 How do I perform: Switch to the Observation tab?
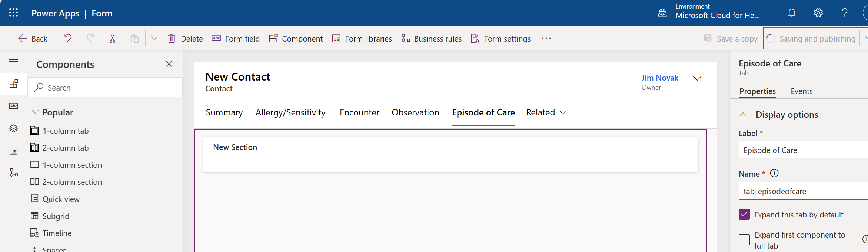pos(415,112)
